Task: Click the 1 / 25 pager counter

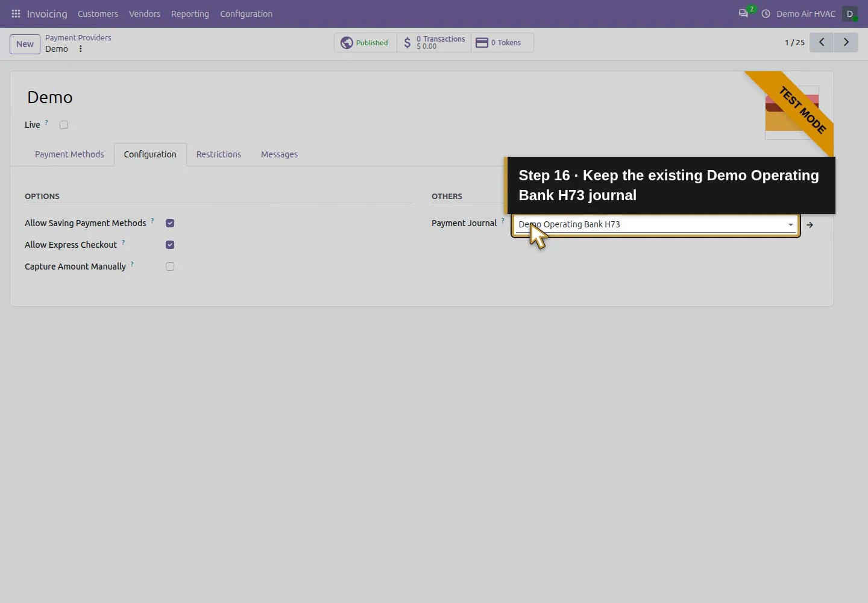Action: click(794, 43)
